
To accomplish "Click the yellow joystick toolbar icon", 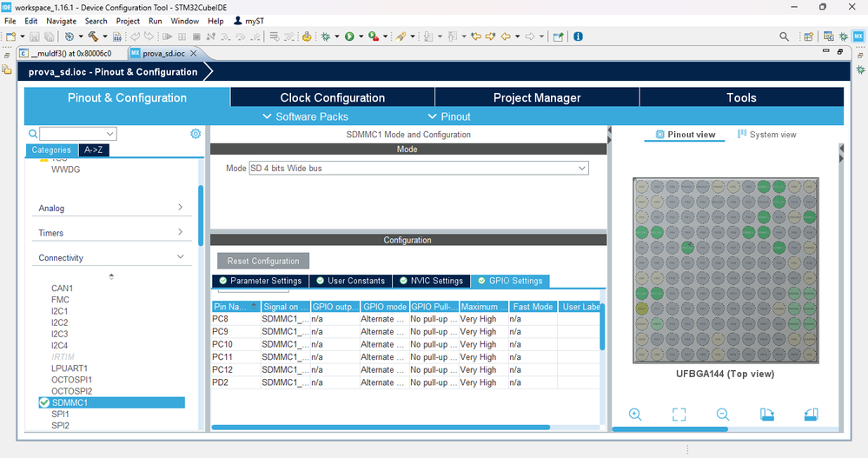I will [307, 37].
